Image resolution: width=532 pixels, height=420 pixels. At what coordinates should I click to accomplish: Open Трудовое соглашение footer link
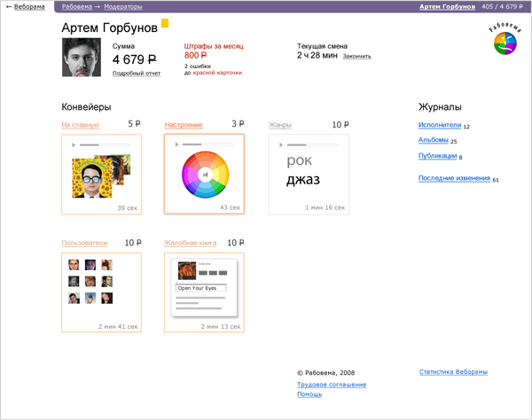pyautogui.click(x=331, y=385)
